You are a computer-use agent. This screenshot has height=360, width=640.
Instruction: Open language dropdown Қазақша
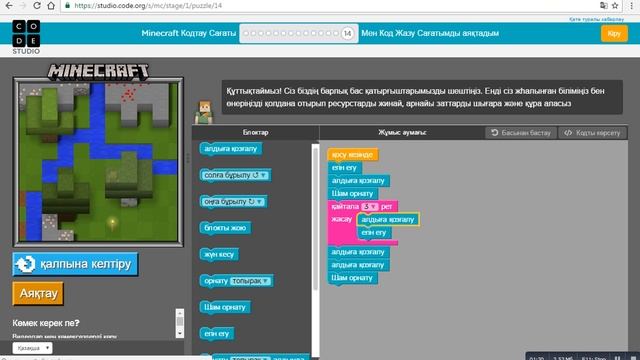tap(32, 348)
